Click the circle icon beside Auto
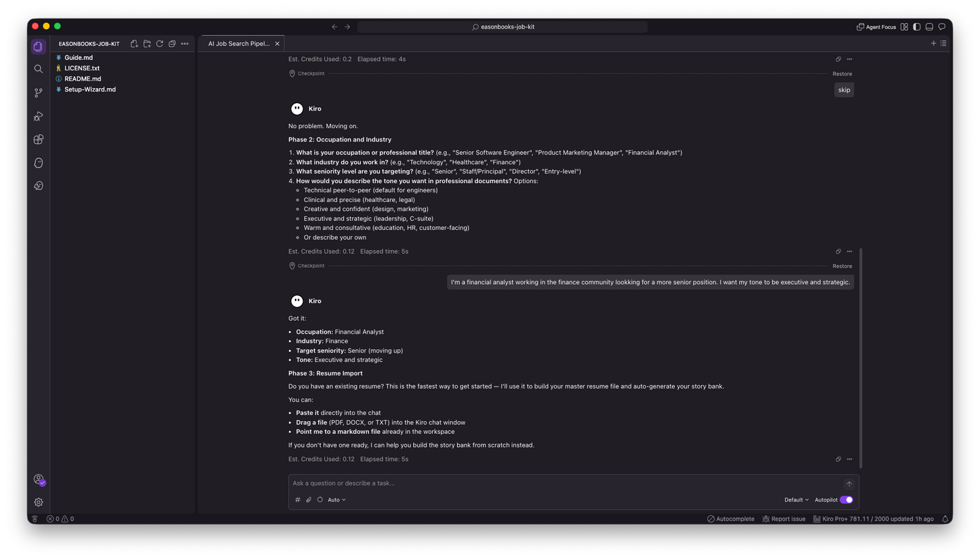This screenshot has height=560, width=980. click(x=320, y=500)
